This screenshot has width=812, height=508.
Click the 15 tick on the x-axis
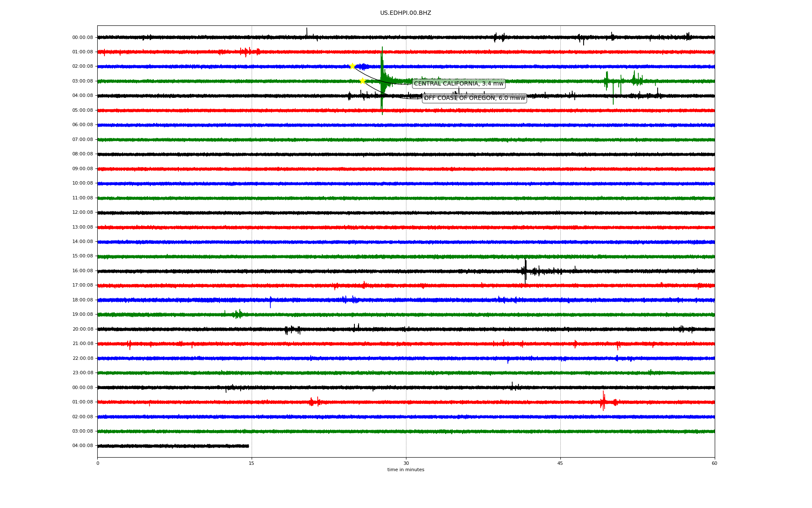[252, 463]
